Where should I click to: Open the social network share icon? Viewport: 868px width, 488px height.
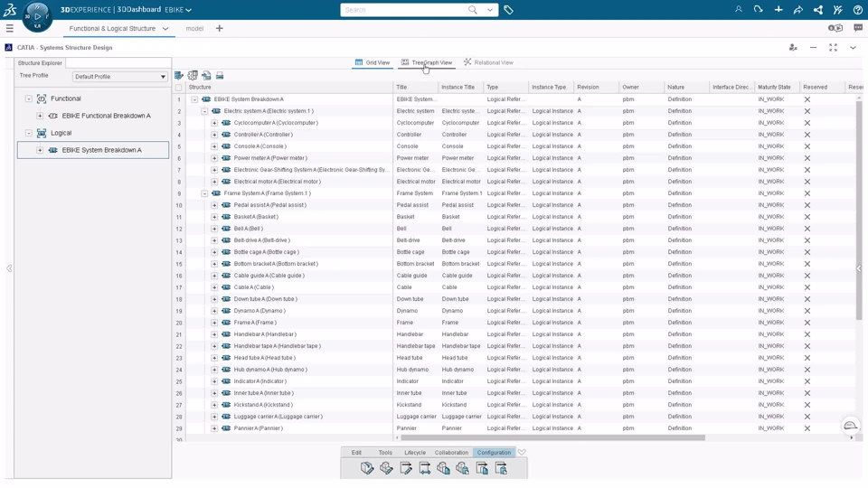pyautogui.click(x=817, y=9)
